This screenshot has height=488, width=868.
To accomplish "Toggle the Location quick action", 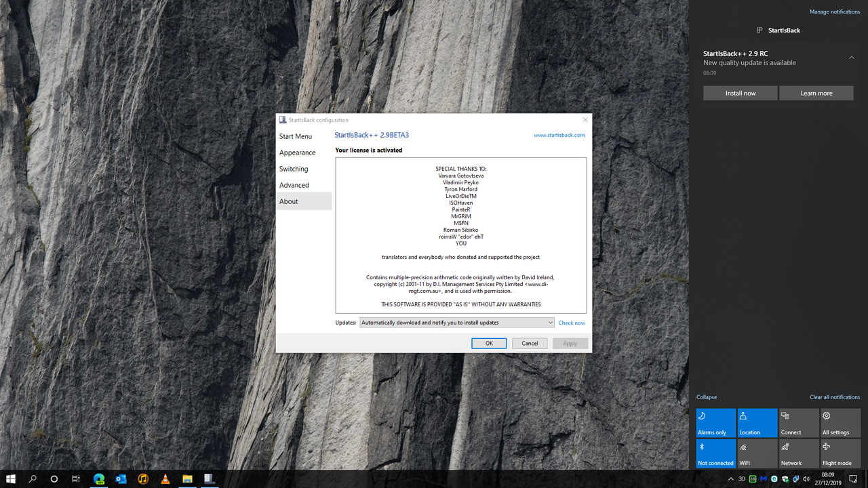I will pos(757,423).
